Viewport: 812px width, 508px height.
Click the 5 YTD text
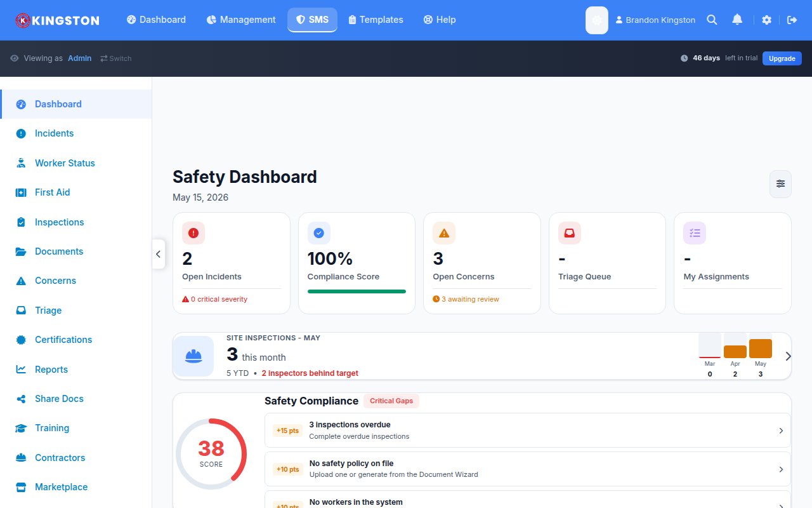[x=238, y=373]
